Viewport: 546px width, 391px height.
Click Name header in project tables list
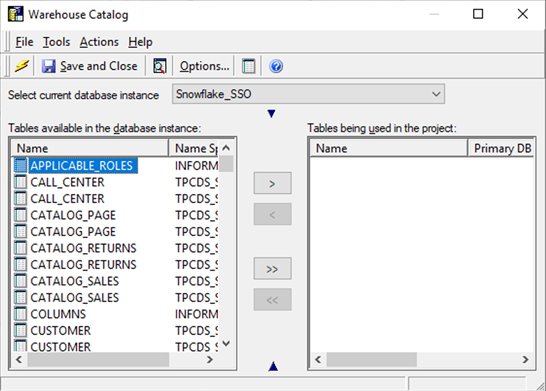389,148
